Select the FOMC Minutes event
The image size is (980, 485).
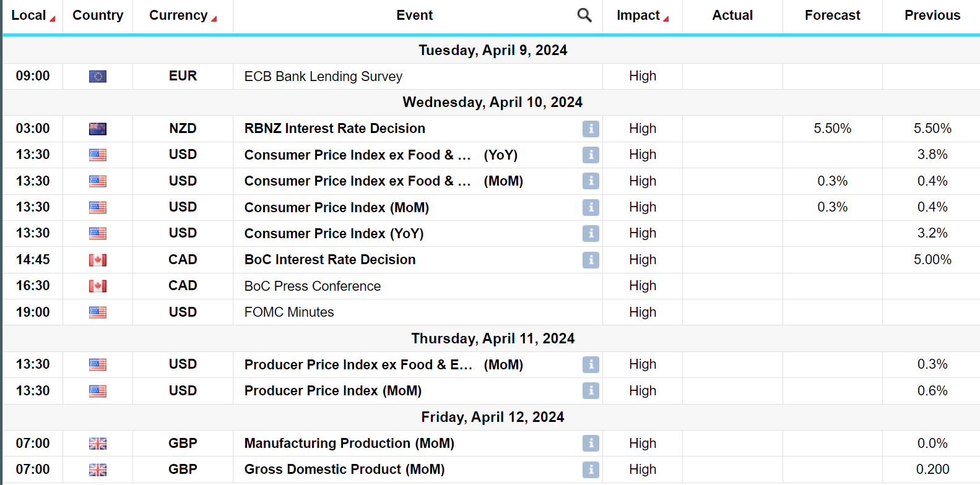pos(289,312)
